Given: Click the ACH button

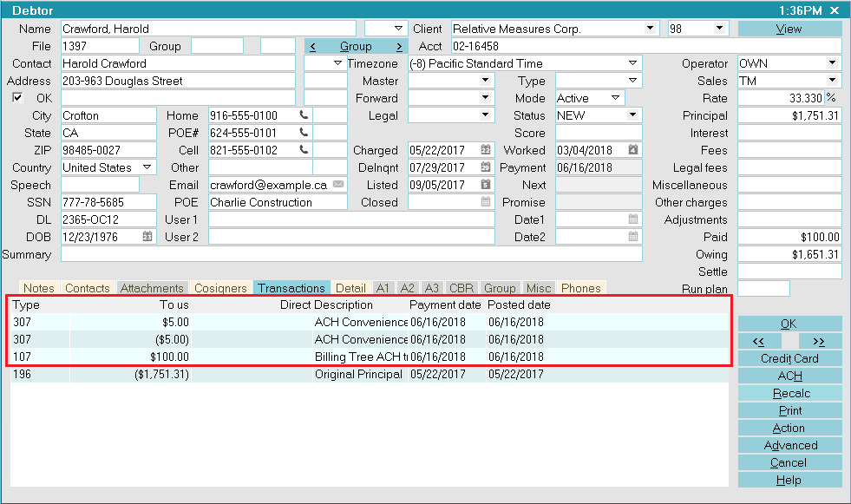Looking at the screenshot, I should point(789,376).
